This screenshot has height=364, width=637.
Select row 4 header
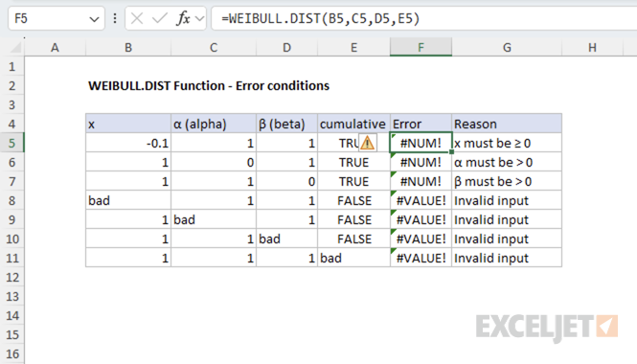pos(11,124)
